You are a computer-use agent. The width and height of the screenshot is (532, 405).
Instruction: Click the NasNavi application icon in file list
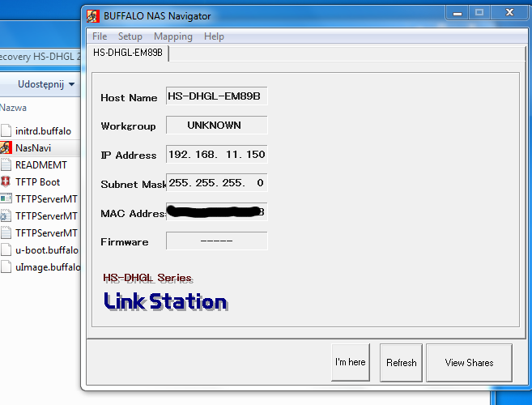[6, 148]
